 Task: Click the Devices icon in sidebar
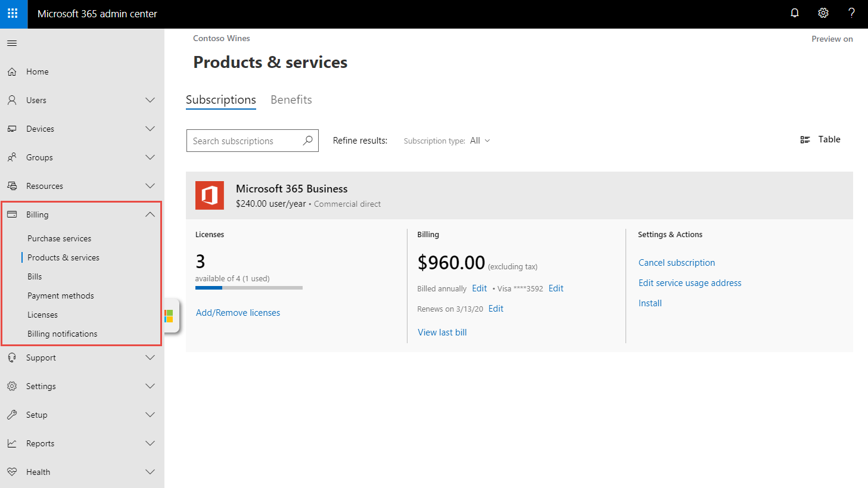pyautogui.click(x=12, y=129)
